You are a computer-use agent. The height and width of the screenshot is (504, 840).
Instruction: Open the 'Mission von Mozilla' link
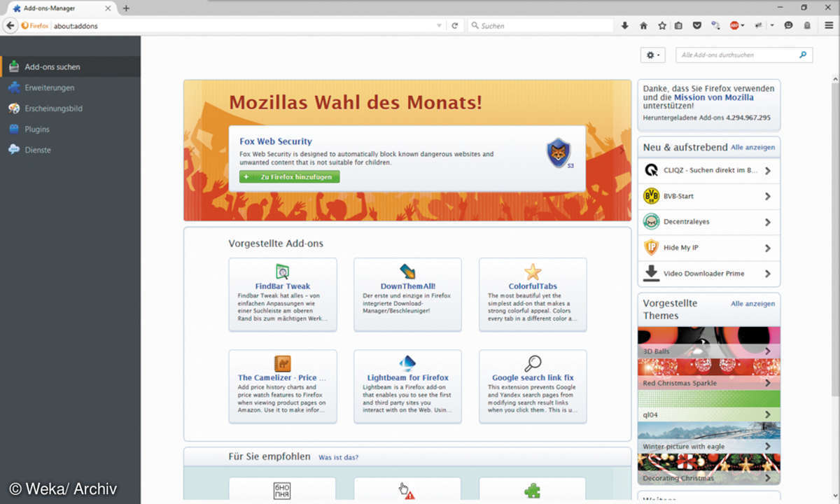tap(714, 98)
